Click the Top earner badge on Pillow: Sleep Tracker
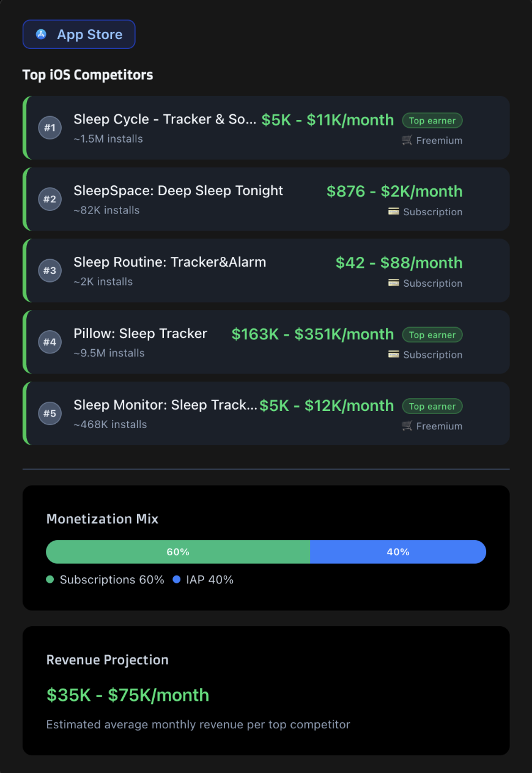Viewport: 532px width, 773px height. coord(432,335)
